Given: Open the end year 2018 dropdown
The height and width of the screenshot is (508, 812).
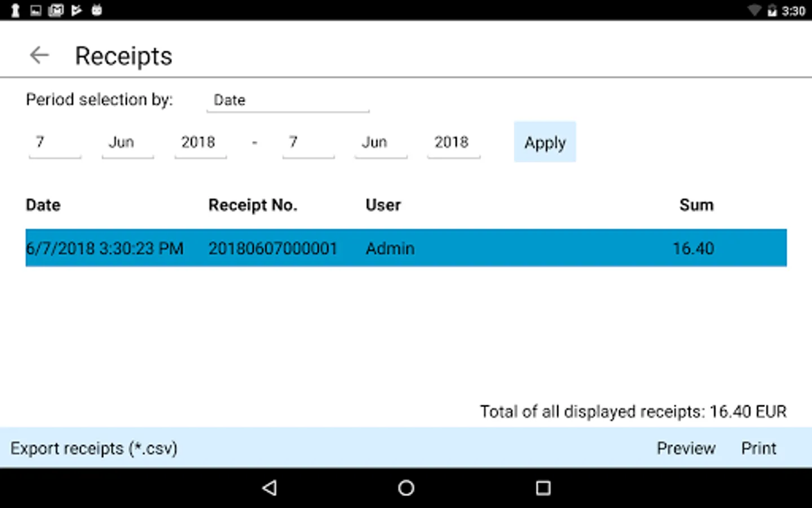Looking at the screenshot, I should (x=453, y=142).
